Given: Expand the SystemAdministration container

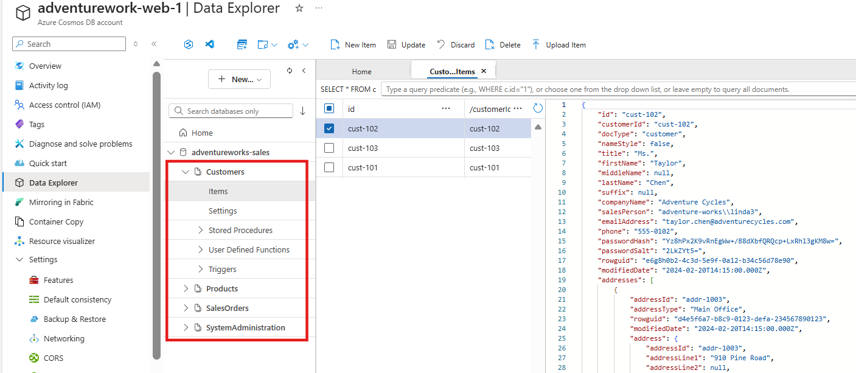Looking at the screenshot, I should (x=186, y=328).
